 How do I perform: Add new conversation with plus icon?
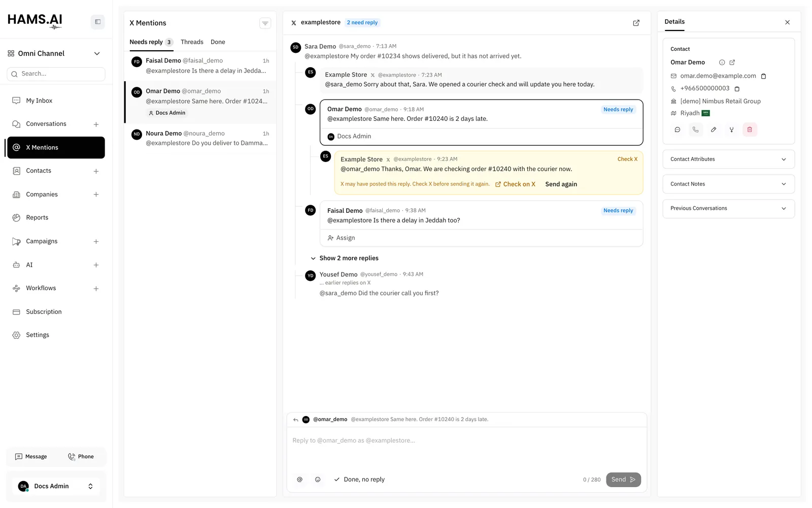coord(96,124)
